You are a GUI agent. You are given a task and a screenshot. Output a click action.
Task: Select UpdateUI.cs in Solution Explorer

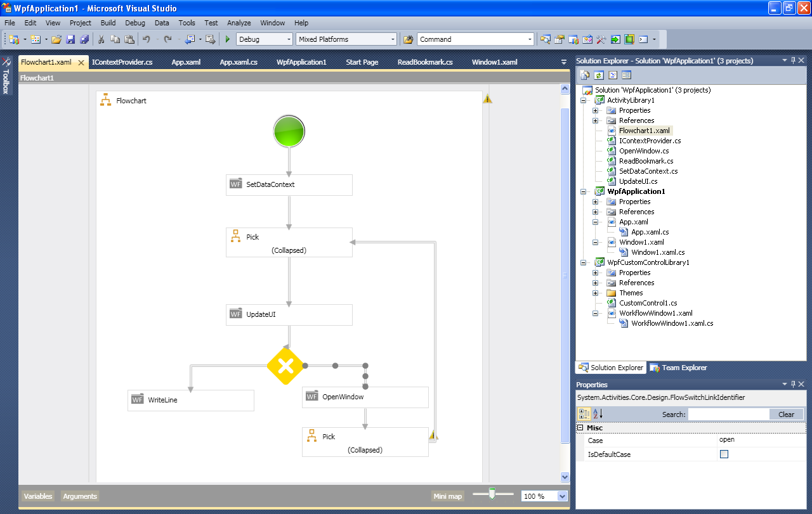point(638,181)
